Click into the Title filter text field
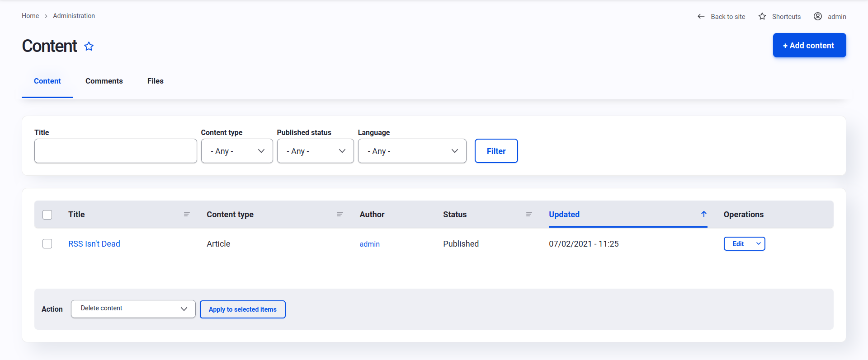Viewport: 868px width, 360px height. [x=116, y=151]
